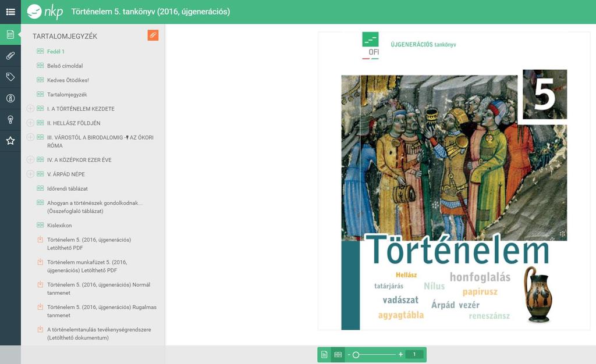
Task: Select IV. A KÖZÉPKOR EZER ÉVE title
Action: coord(79,160)
